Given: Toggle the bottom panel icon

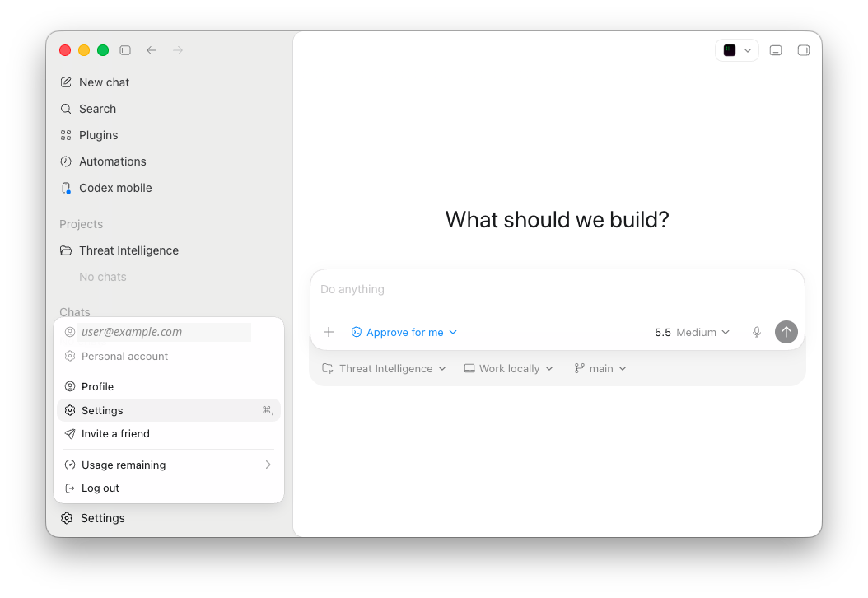Looking at the screenshot, I should (x=776, y=50).
